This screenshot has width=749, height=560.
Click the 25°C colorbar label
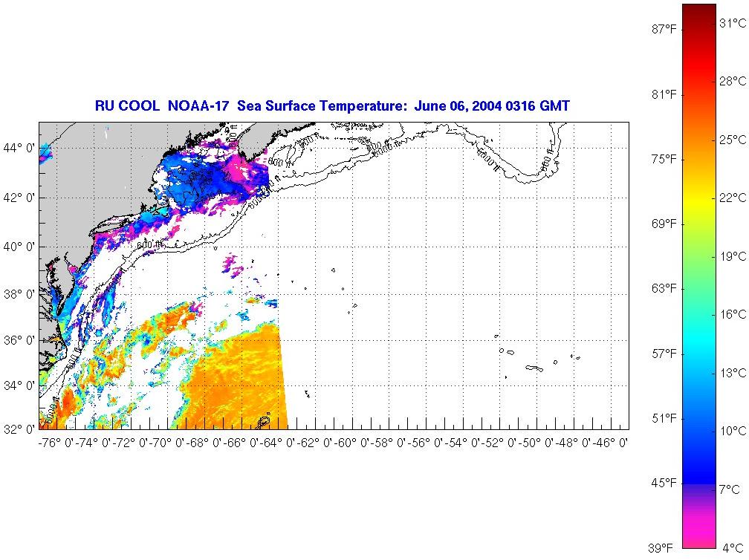733,140
